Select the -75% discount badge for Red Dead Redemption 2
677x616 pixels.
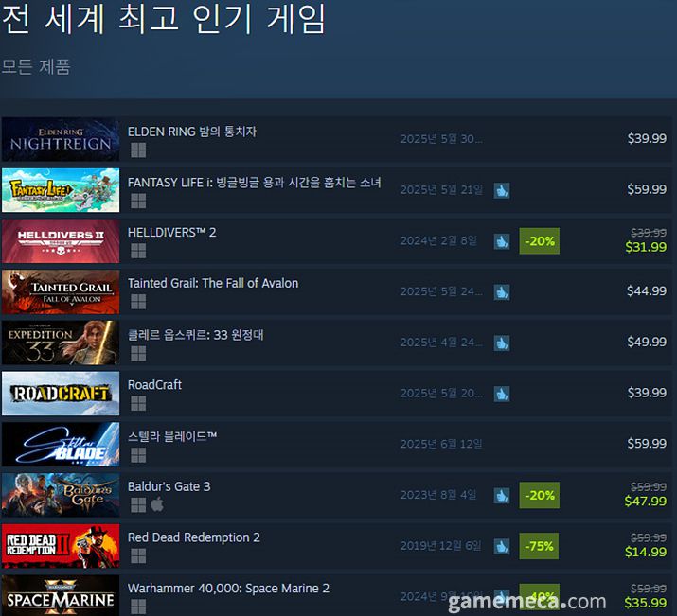tap(539, 546)
